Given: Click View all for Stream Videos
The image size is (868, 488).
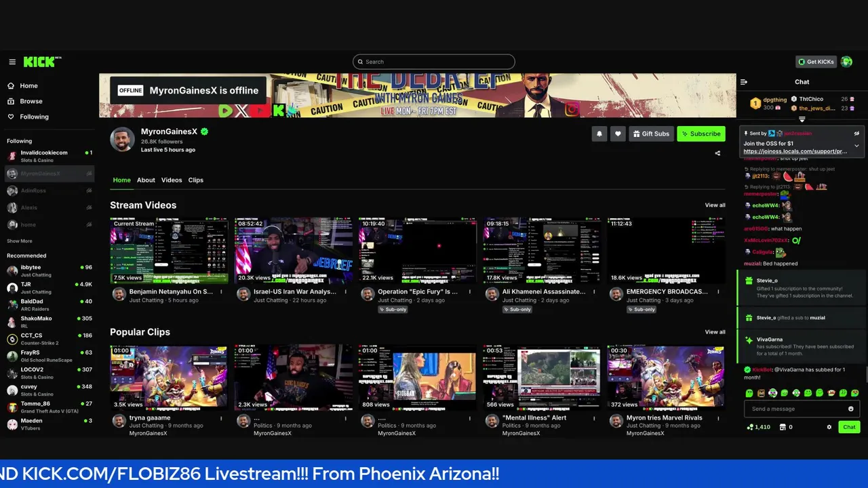Looking at the screenshot, I should (715, 205).
